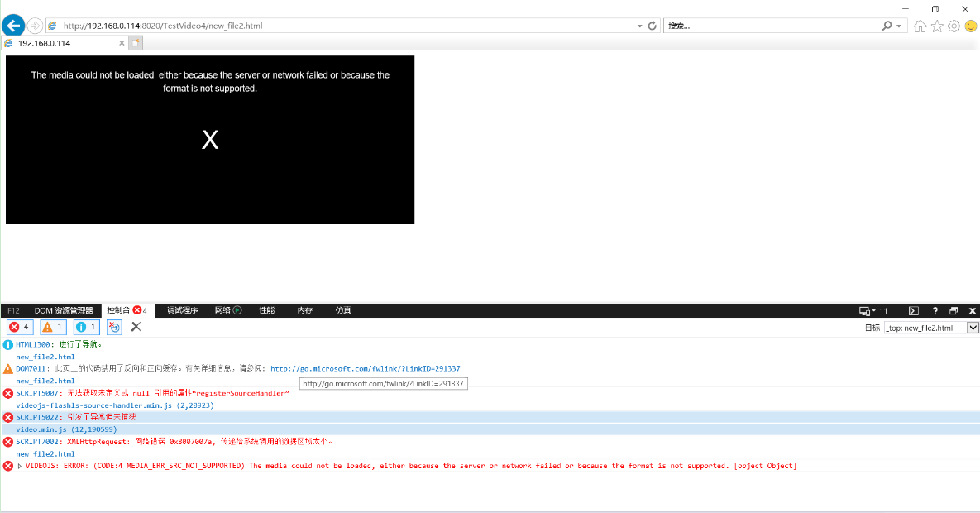Viewport: 980px width, 513px height.
Task: Switch to the 控制台 console tab
Action: [127, 310]
